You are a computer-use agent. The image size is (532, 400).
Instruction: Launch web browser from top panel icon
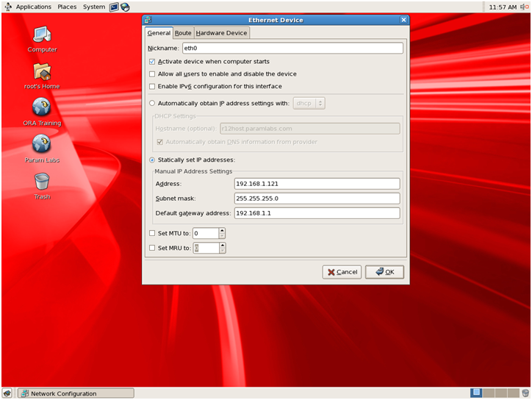(x=125, y=7)
